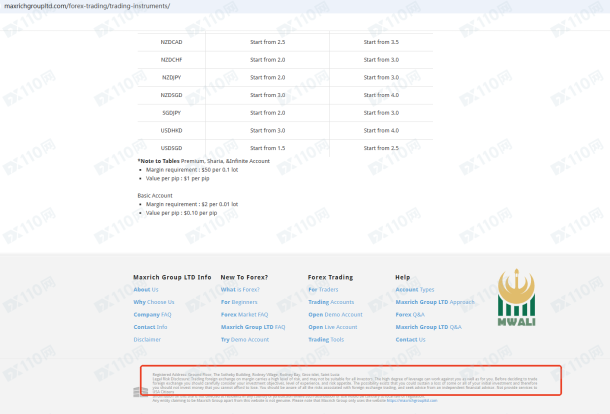Open Maxrich Group LTD Approach link

(435, 302)
